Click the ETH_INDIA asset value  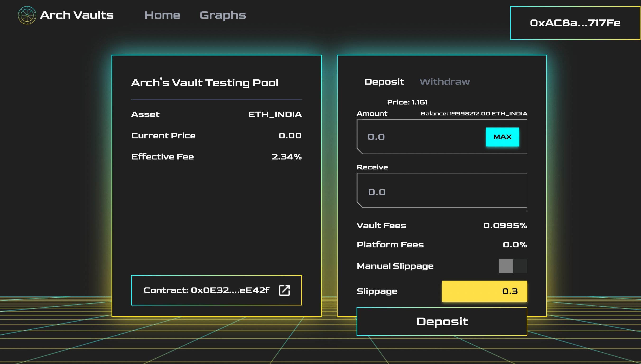(x=275, y=114)
